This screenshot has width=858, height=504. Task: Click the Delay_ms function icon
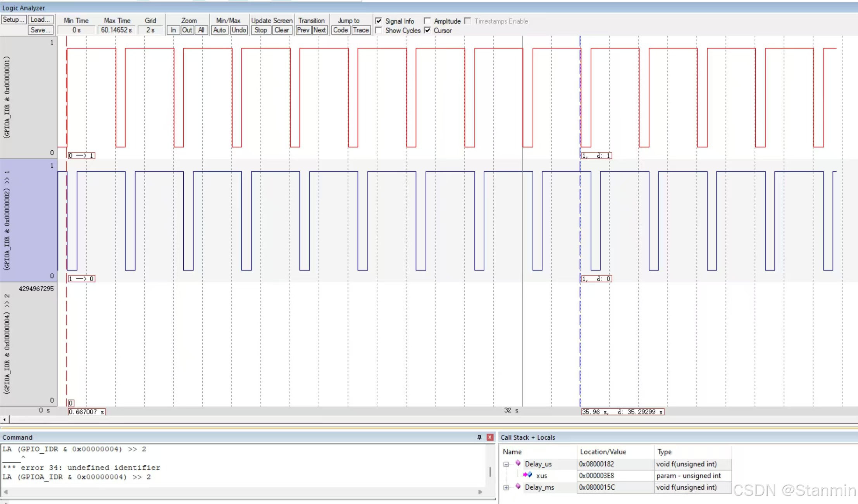pos(518,487)
